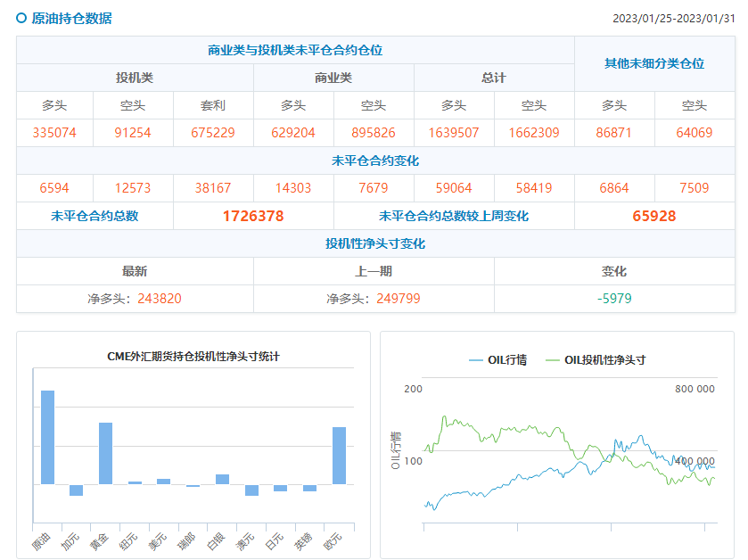
Task: Click the 英镑 x-axis label
Action: coord(305,540)
